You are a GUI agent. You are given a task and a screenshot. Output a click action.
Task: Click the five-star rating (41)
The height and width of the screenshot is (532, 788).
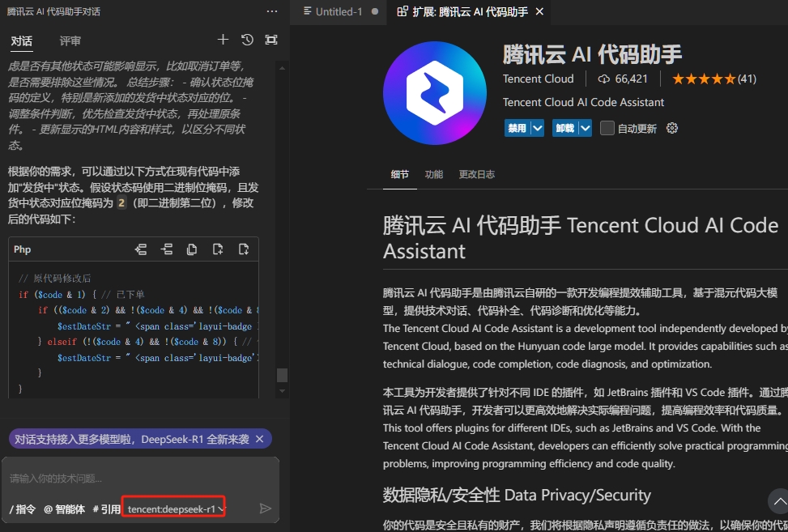714,79
